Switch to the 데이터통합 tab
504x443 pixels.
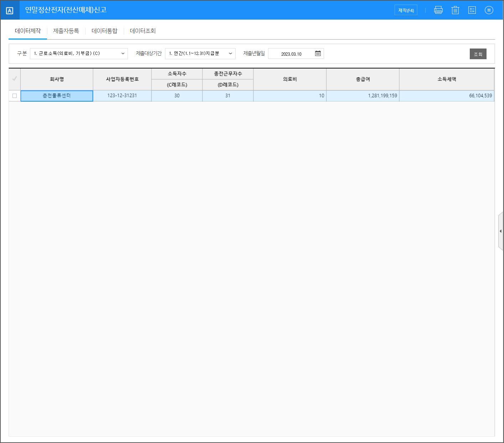pyautogui.click(x=104, y=31)
